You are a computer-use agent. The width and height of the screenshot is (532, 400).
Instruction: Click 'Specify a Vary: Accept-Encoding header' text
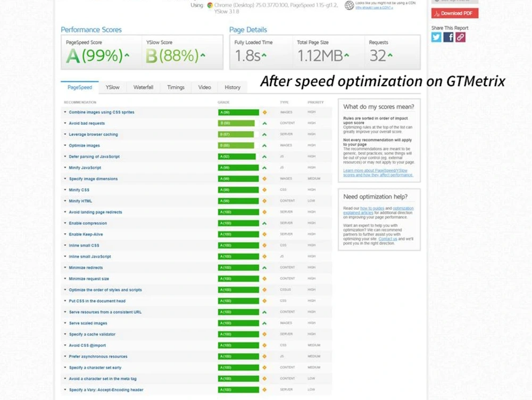coord(106,390)
